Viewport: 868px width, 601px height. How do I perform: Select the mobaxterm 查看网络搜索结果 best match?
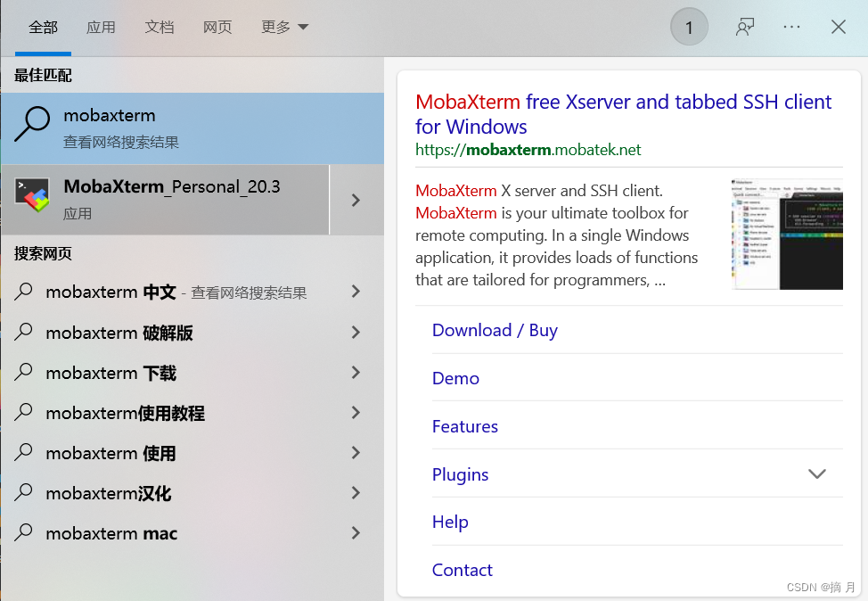[192, 128]
